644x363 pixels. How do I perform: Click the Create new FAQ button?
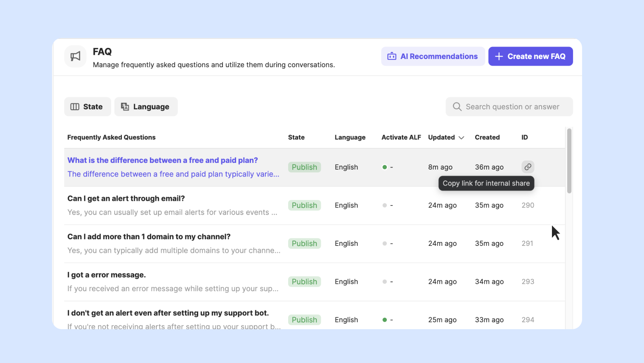(x=530, y=57)
